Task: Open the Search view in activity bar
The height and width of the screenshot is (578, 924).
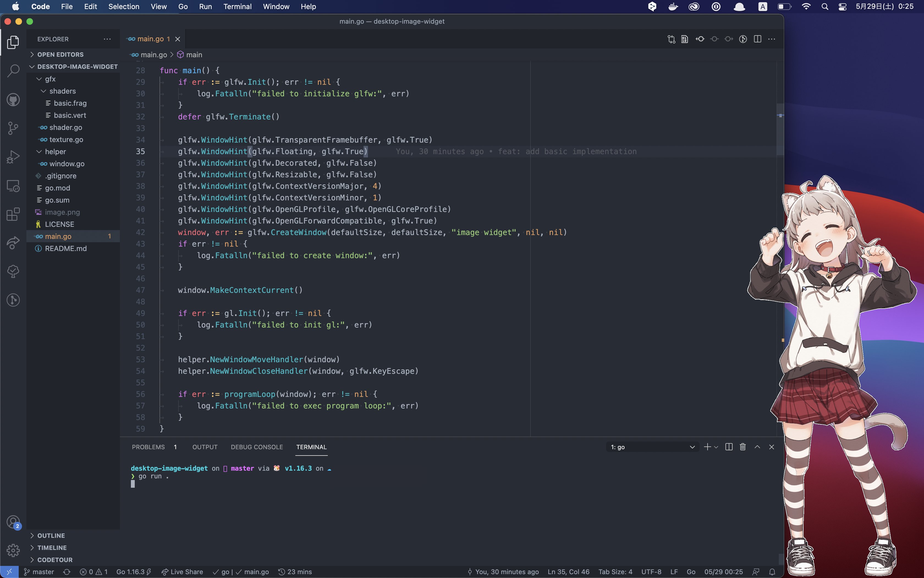Action: click(13, 71)
